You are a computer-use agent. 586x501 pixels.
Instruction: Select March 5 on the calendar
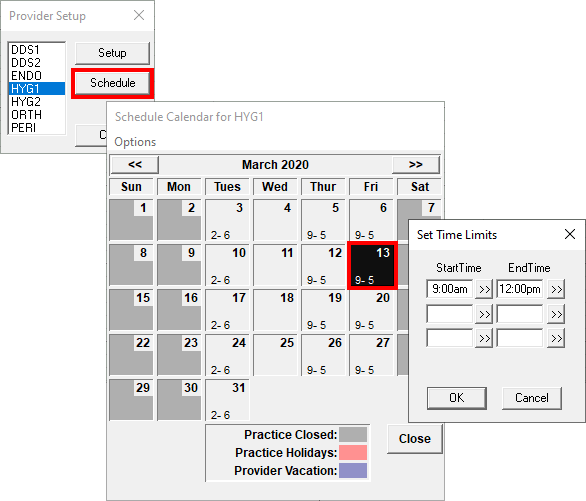click(323, 220)
